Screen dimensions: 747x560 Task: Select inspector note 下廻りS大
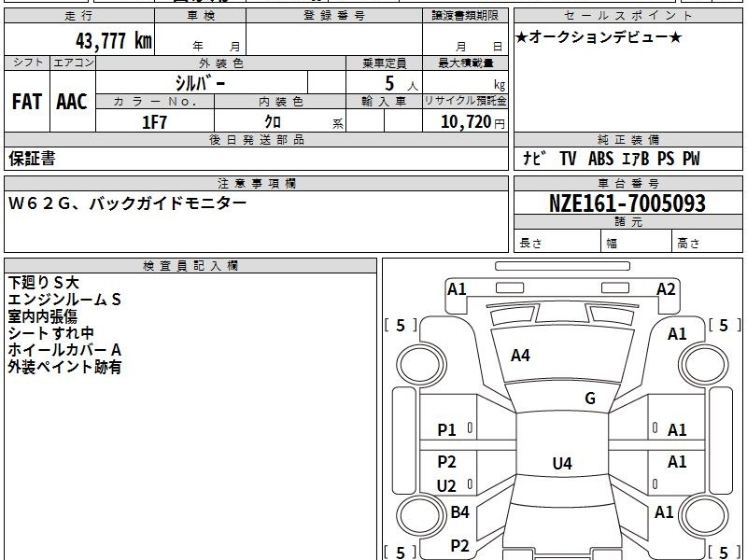pyautogui.click(x=43, y=283)
